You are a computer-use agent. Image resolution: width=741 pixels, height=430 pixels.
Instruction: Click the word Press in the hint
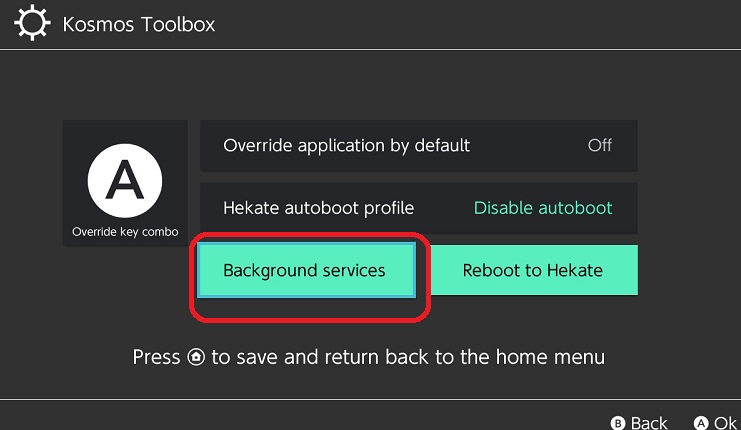(x=156, y=357)
